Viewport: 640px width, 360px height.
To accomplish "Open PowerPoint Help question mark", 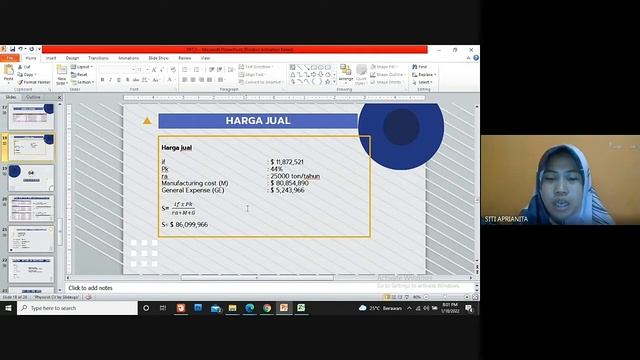I will 476,58.
